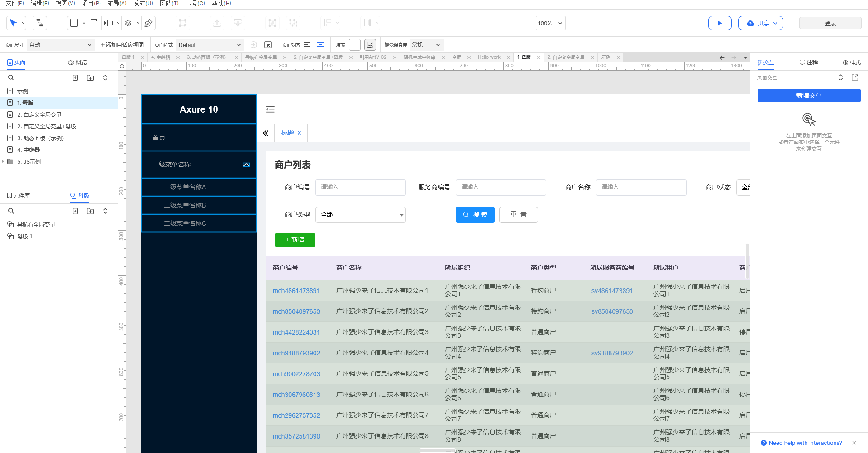Add a new folder in Pages panel
This screenshot has width=868, height=453.
click(91, 78)
